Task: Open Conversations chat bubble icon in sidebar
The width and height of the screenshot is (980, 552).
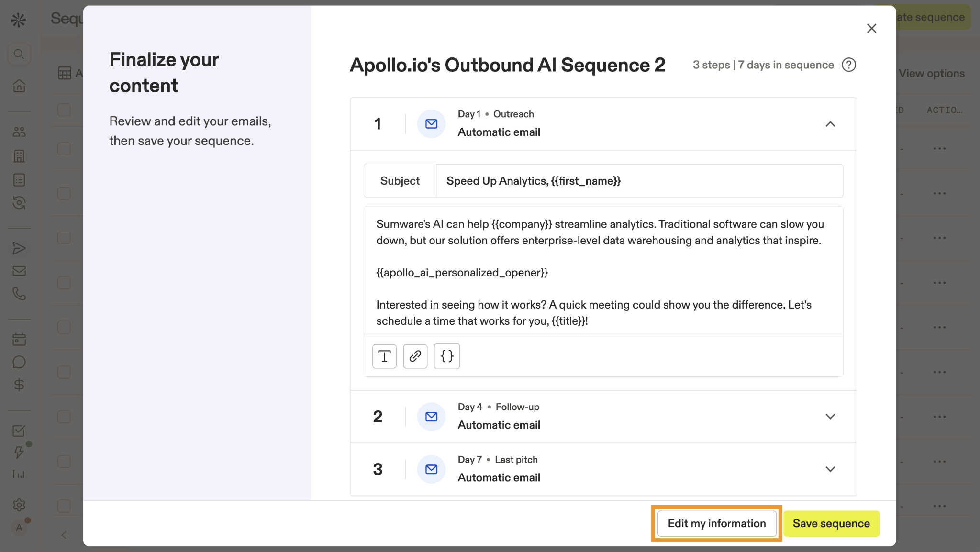Action: coord(19,362)
